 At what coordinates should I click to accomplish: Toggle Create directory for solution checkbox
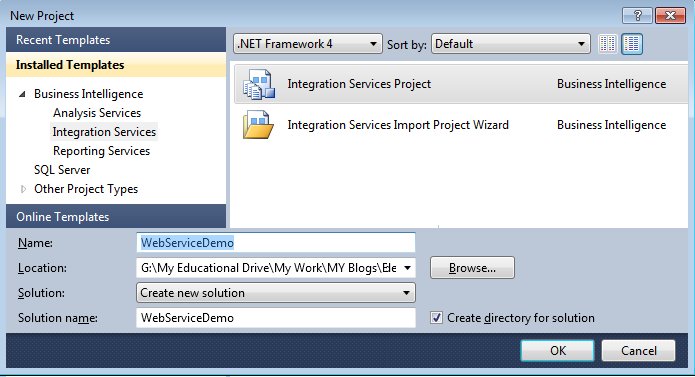pos(436,318)
